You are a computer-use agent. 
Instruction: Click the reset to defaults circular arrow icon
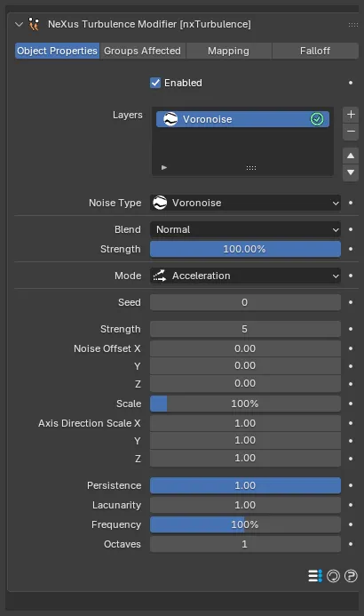[334, 576]
